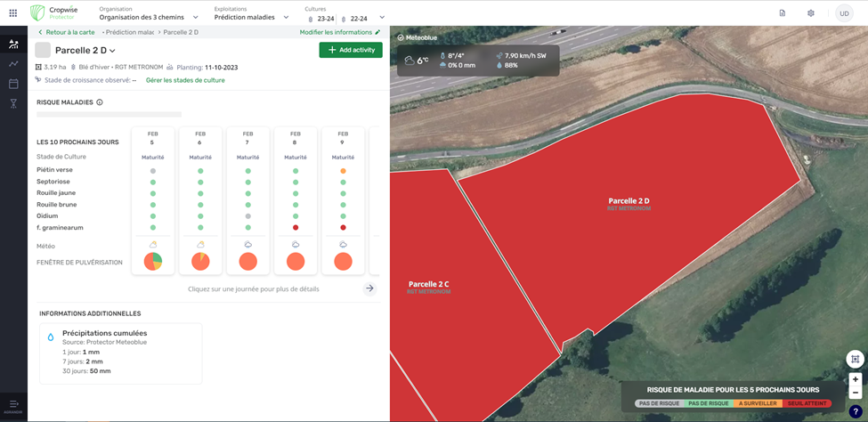Expand the Organisation des 3 chemins dropdown

coord(195,17)
